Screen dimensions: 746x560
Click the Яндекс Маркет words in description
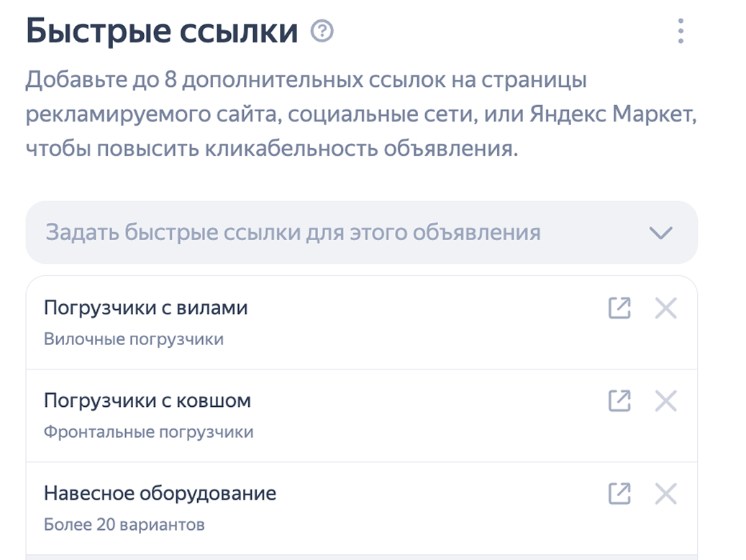(x=612, y=114)
